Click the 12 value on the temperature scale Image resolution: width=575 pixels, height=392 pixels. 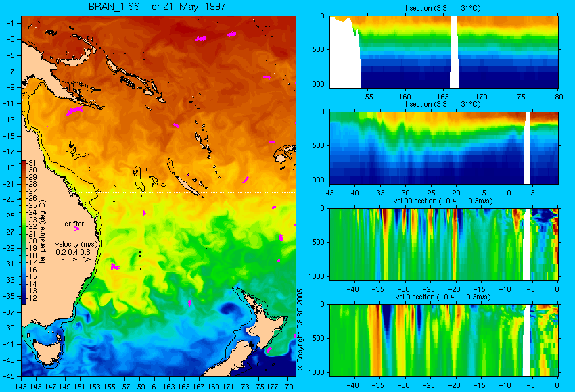(x=32, y=298)
